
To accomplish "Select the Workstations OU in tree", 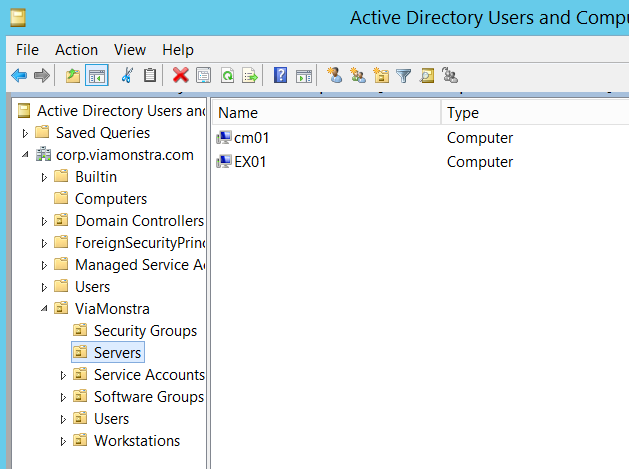I will [136, 441].
